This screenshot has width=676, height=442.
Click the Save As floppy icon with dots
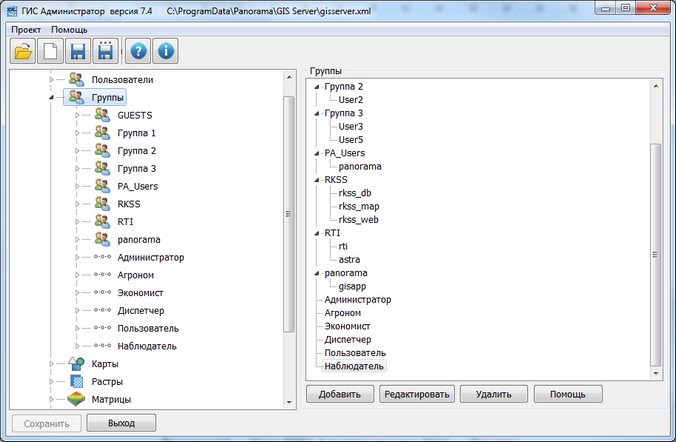pyautogui.click(x=105, y=51)
